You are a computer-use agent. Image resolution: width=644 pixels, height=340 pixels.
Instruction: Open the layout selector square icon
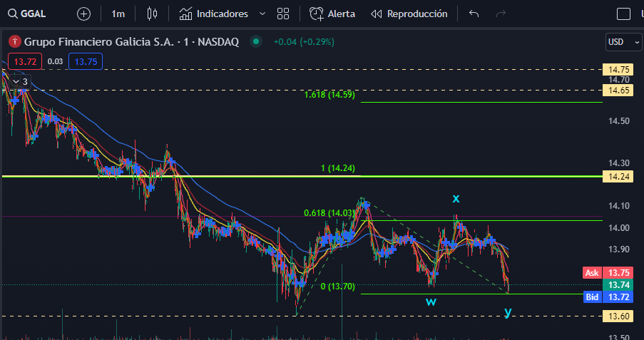point(623,14)
